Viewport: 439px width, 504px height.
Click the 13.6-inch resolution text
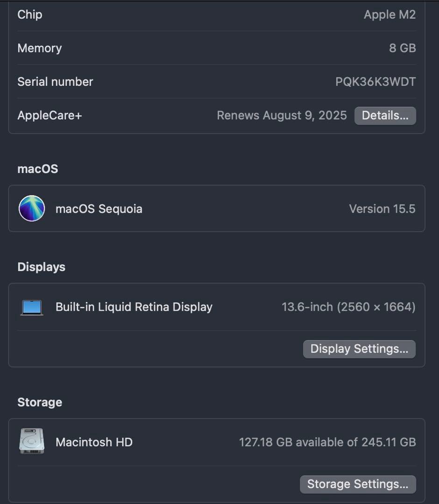click(349, 307)
